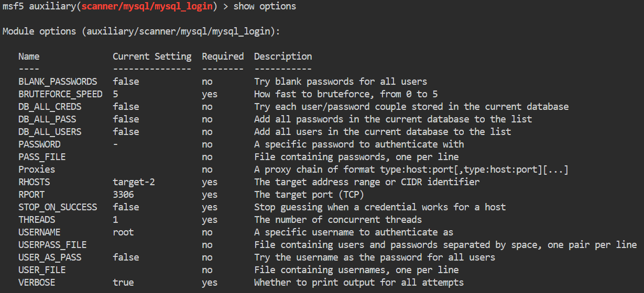The height and width of the screenshot is (293, 644).
Task: Click the 'Required' column header
Action: [x=223, y=57]
